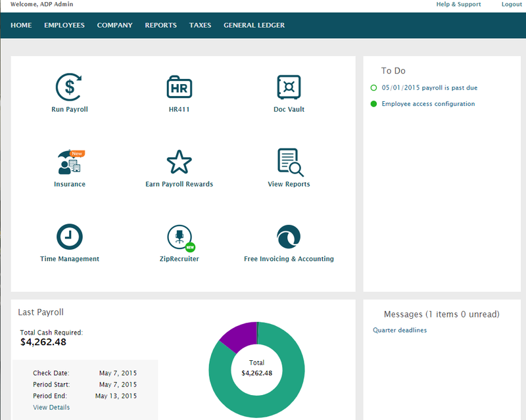Click the View Reports magnifier icon
The height and width of the screenshot is (420, 526).
pos(290,162)
